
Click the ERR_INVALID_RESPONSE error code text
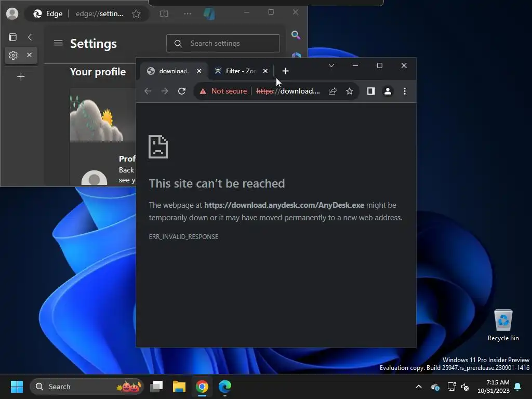tap(183, 237)
